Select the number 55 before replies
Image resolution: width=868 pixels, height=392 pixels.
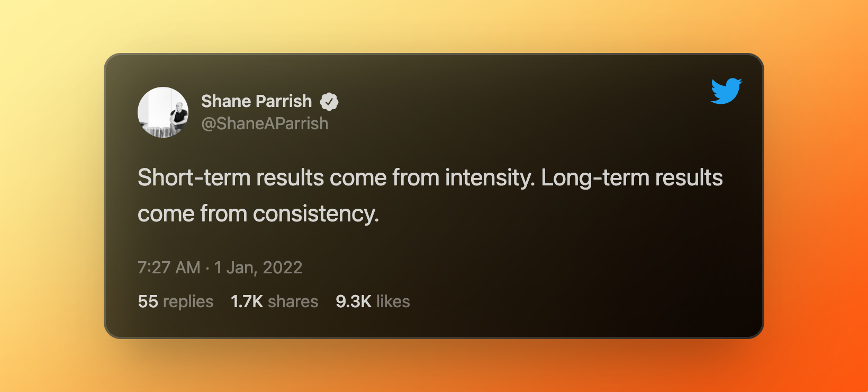pyautogui.click(x=148, y=301)
